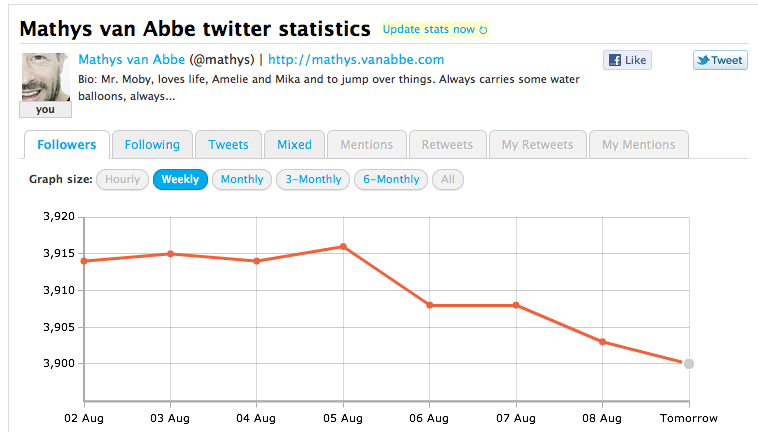Switch graph size to 6-Monthly
Viewport: 758px width, 432px height.
coord(391,180)
